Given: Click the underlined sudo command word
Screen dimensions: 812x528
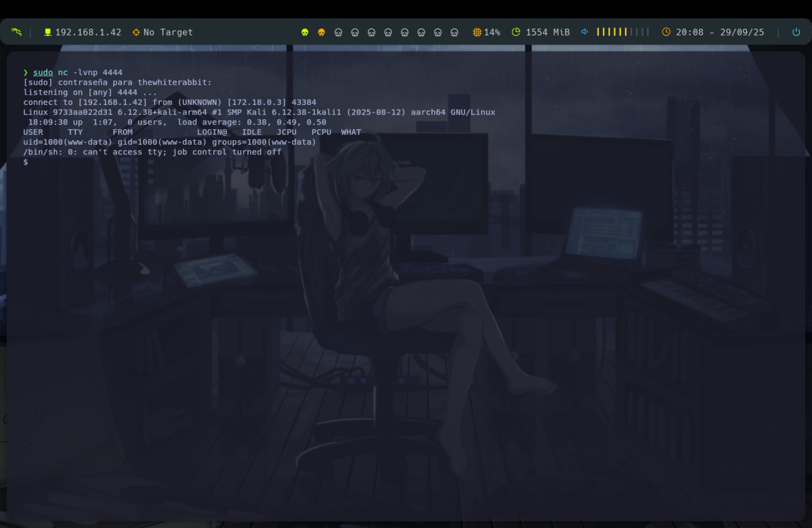Looking at the screenshot, I should [x=43, y=72].
